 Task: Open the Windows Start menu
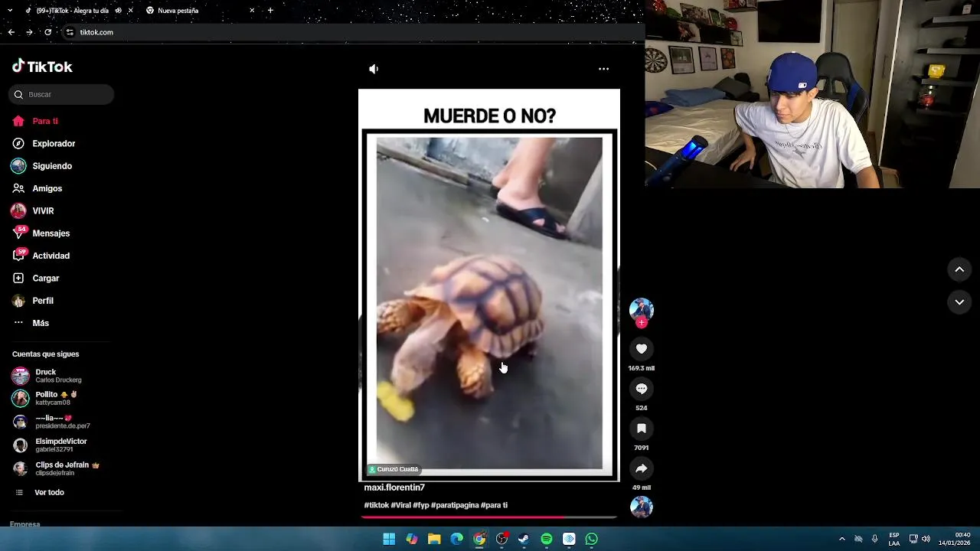(389, 539)
